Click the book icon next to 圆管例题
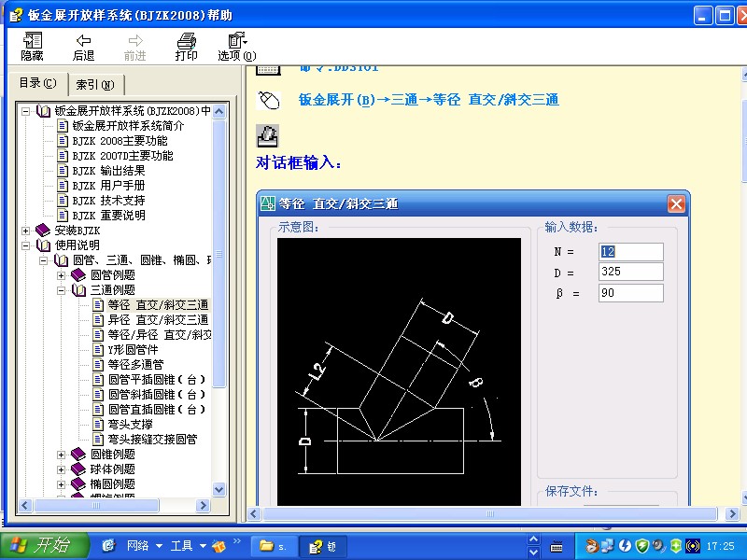The height and width of the screenshot is (560, 747). (x=78, y=275)
